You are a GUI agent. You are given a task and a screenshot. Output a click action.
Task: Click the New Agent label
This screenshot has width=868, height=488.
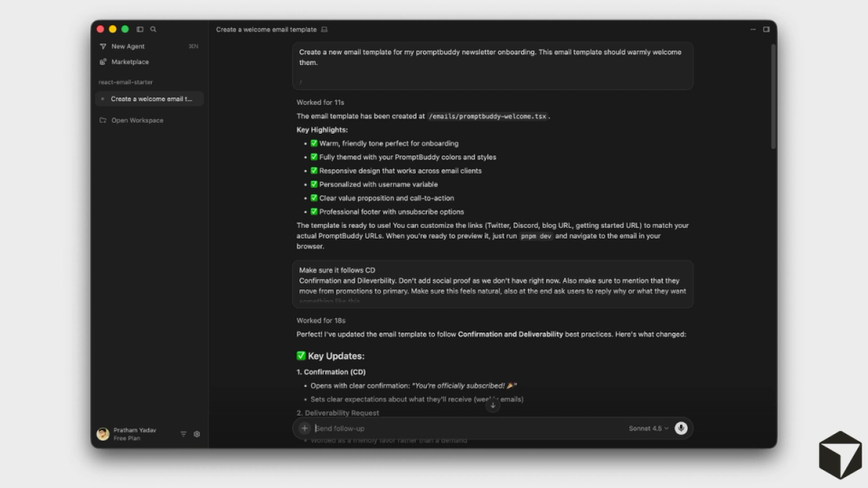(127, 46)
